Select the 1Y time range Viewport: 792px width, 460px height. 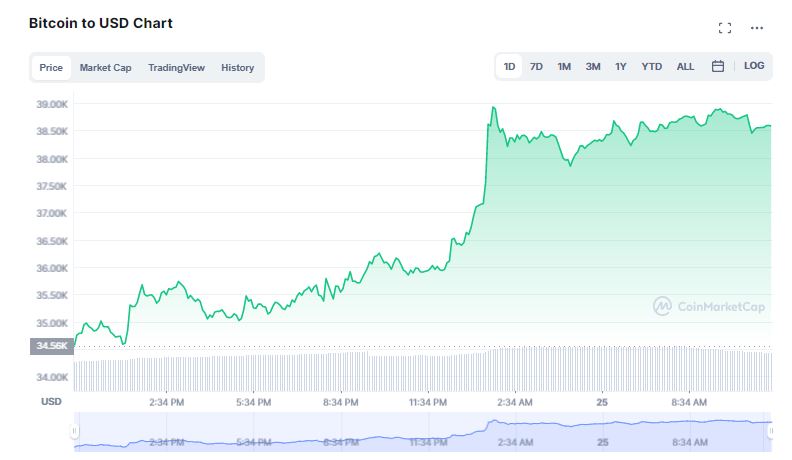point(621,67)
